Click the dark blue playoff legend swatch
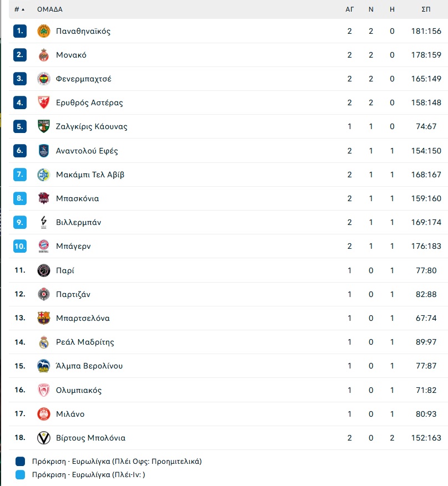 click(20, 461)
